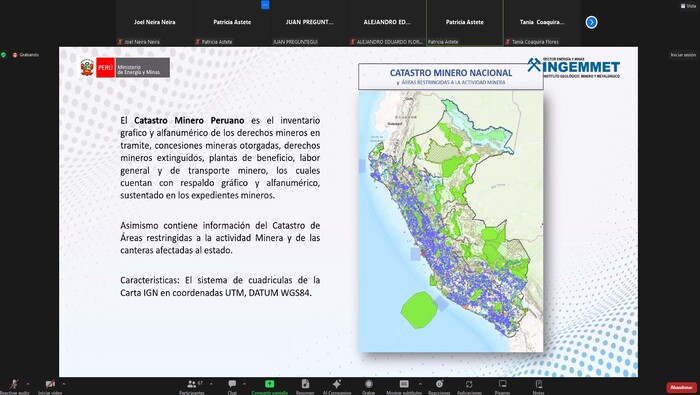Open the Vista layout menu
The width and height of the screenshot is (700, 395).
pos(688,6)
